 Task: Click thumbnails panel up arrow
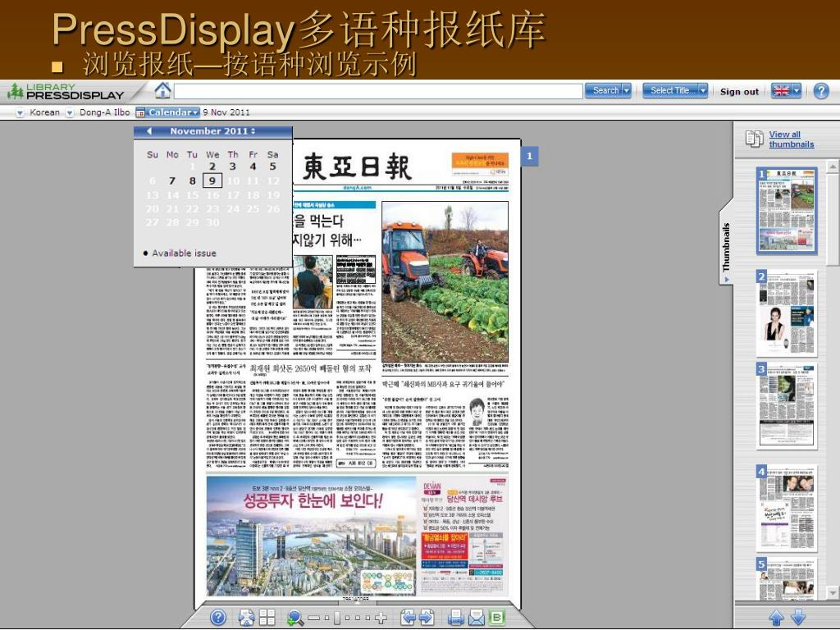pos(776,618)
